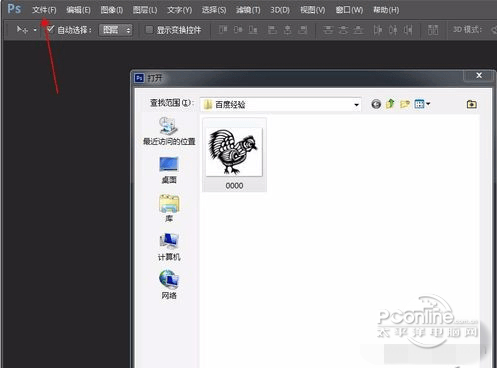Open the view menu dropdown in dialog
497x368 pixels.
pyautogui.click(x=422, y=104)
